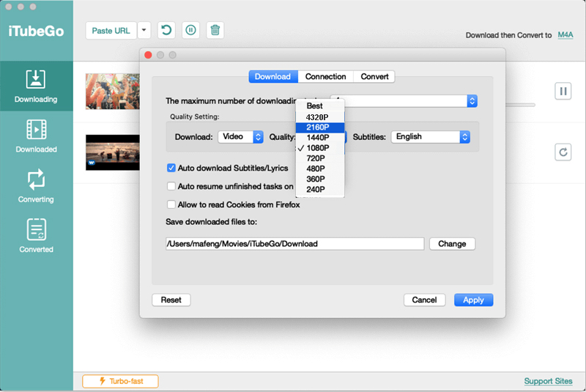Open the Download type Video dropdown
This screenshot has width=586, height=392.
point(241,137)
